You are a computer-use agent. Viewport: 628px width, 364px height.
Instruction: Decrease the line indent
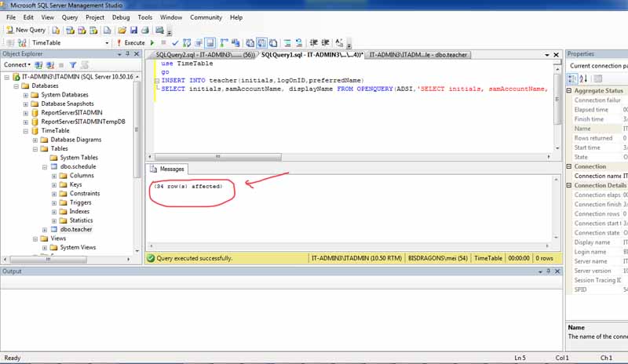[x=313, y=42]
